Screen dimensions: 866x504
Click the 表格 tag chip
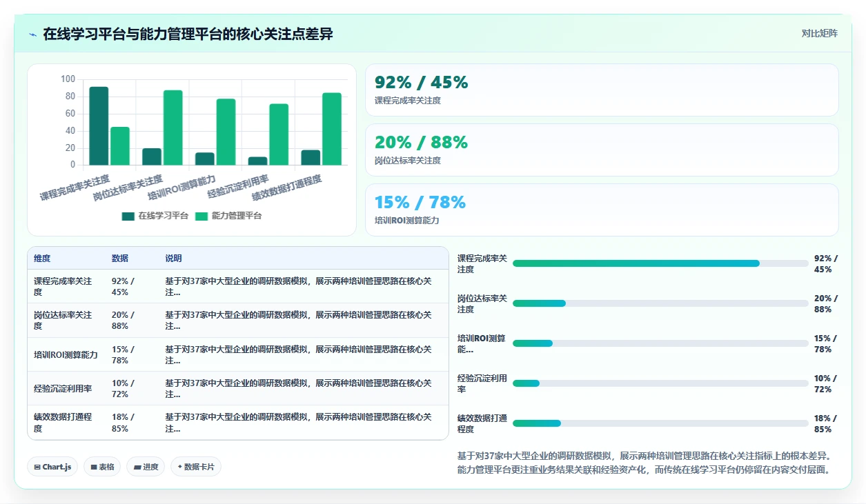(x=102, y=467)
